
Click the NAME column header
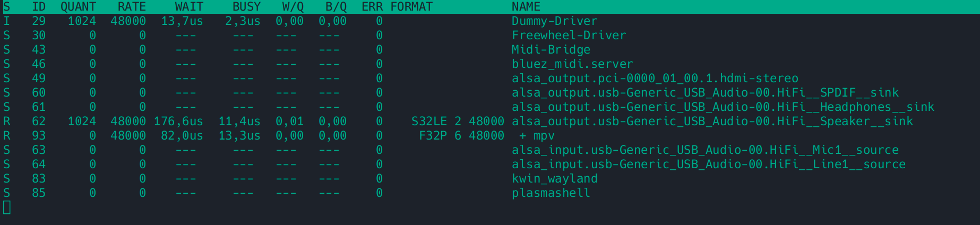(526, 7)
